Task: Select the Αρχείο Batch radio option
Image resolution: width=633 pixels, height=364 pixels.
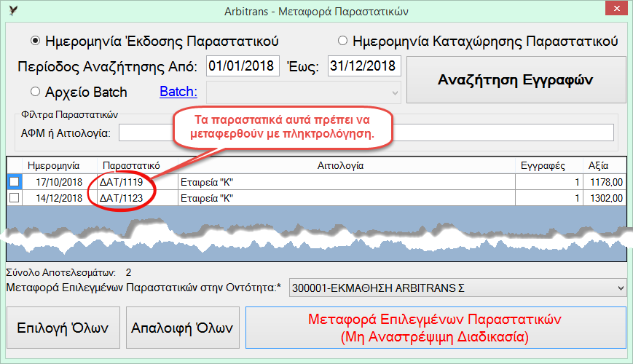Action: click(x=36, y=92)
